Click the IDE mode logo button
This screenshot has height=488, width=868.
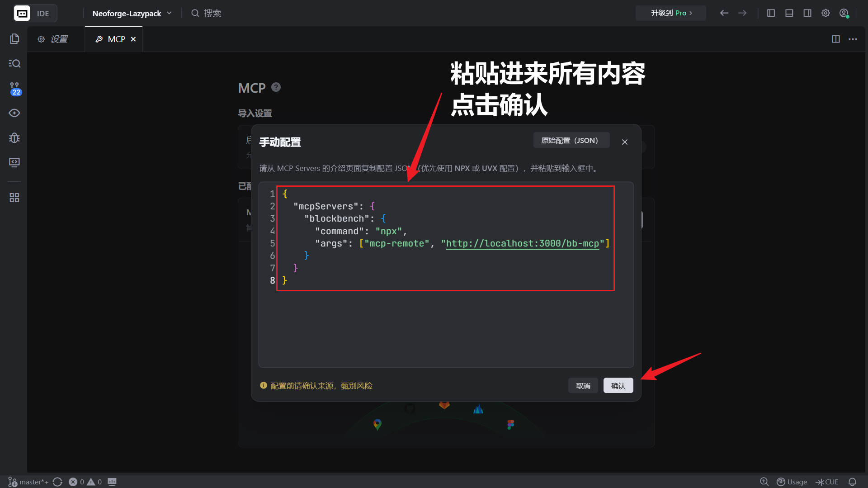pos(35,13)
